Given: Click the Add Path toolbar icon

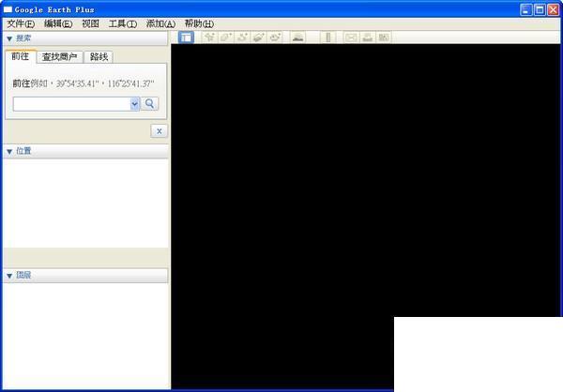Looking at the screenshot, I should pyautogui.click(x=242, y=38).
